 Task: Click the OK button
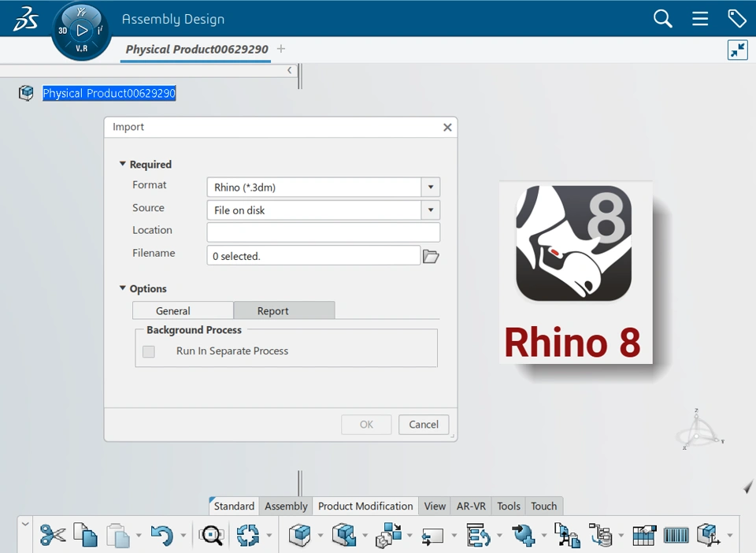(x=366, y=425)
